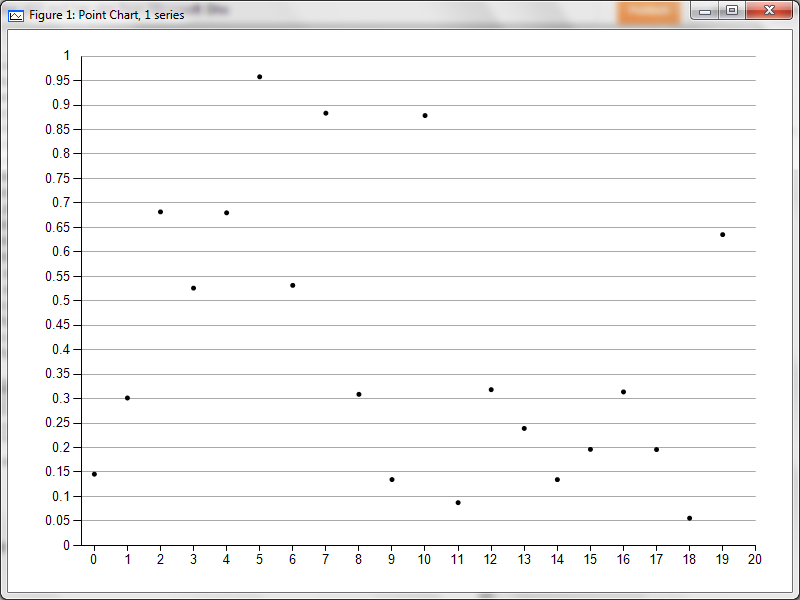
Task: Click the data point at x=17
Action: tap(657, 449)
